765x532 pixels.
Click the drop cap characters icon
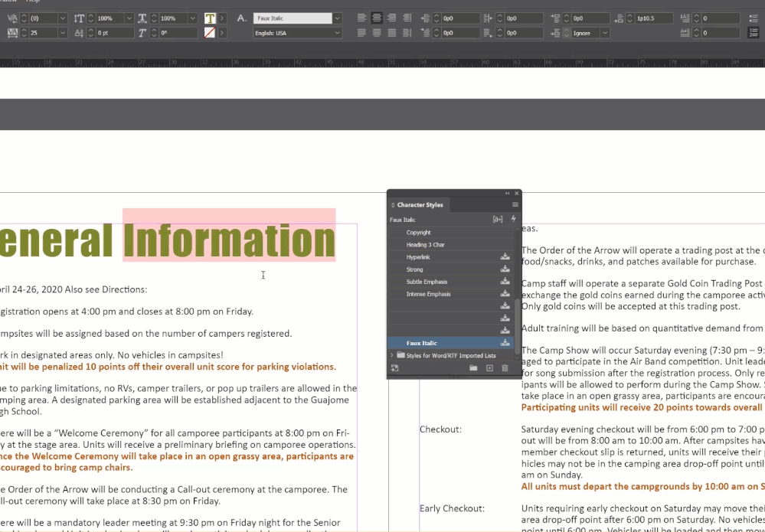(x=686, y=33)
